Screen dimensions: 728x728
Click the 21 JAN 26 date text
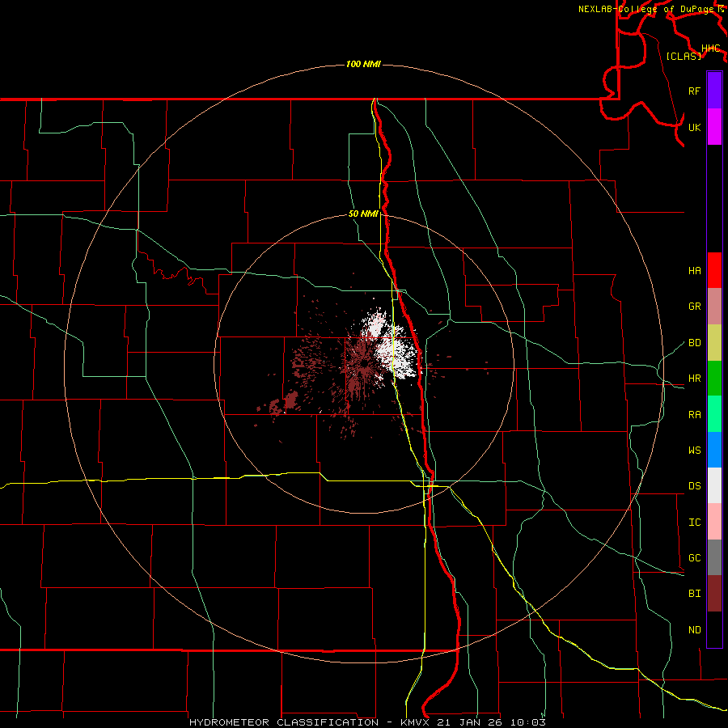pos(470,722)
